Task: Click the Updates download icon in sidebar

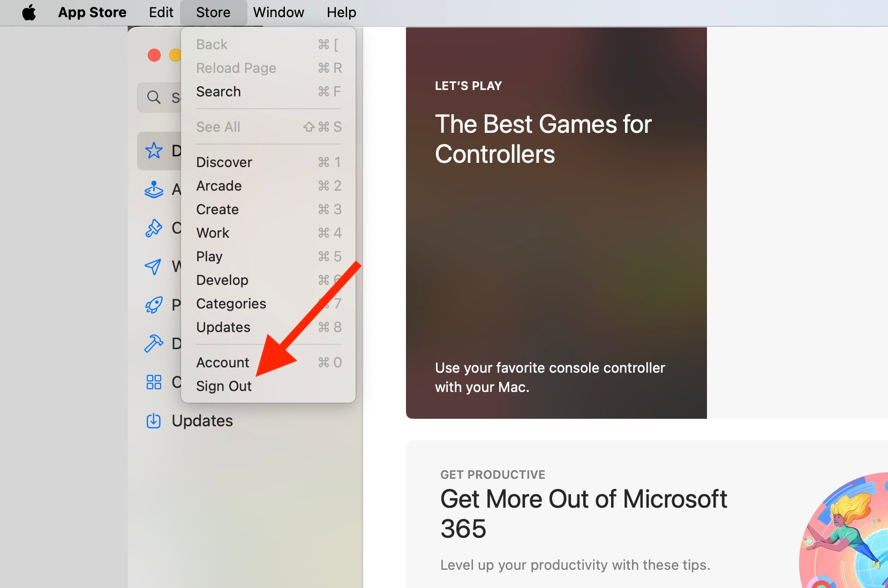Action: (154, 421)
